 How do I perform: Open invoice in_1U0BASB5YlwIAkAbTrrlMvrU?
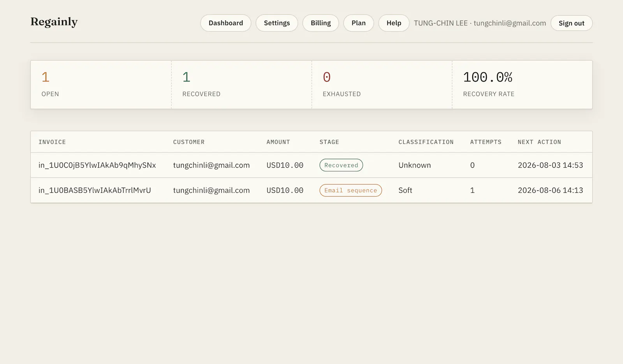pyautogui.click(x=95, y=190)
